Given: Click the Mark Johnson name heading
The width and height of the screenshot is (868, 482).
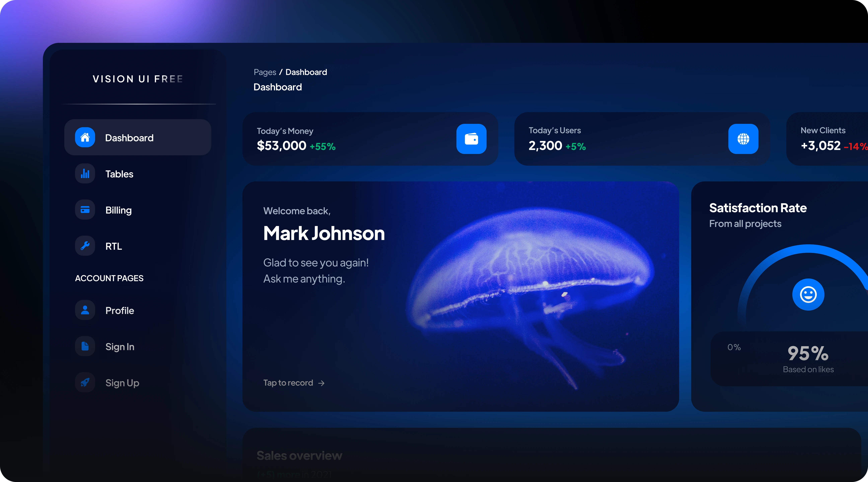Looking at the screenshot, I should [x=324, y=233].
